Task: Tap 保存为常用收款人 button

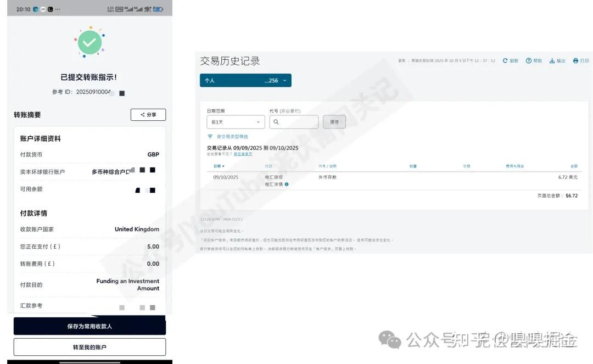Action: 89,326
